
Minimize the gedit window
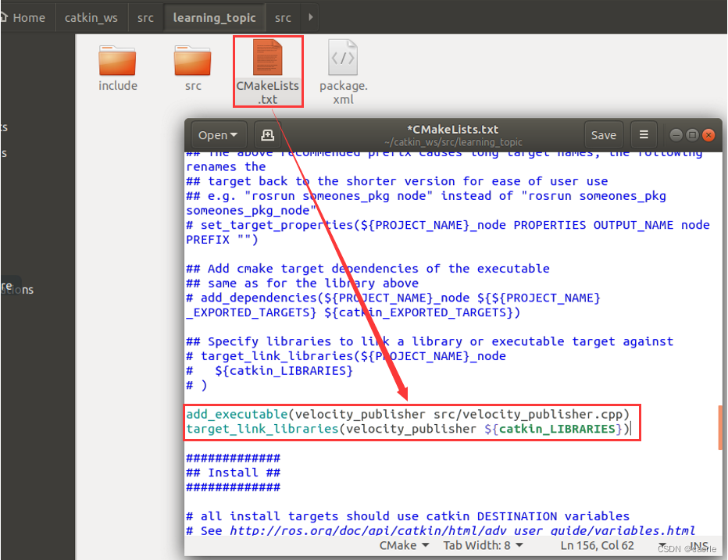click(x=676, y=135)
